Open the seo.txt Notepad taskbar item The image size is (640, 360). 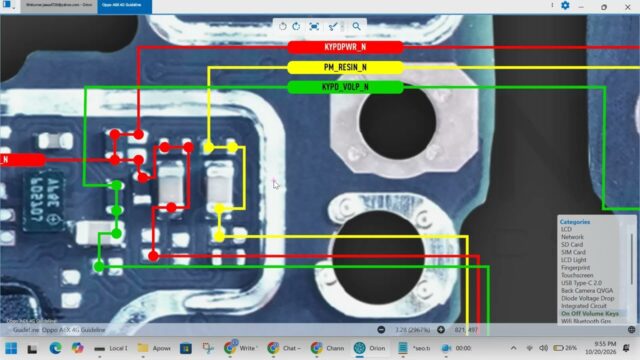tap(415, 348)
